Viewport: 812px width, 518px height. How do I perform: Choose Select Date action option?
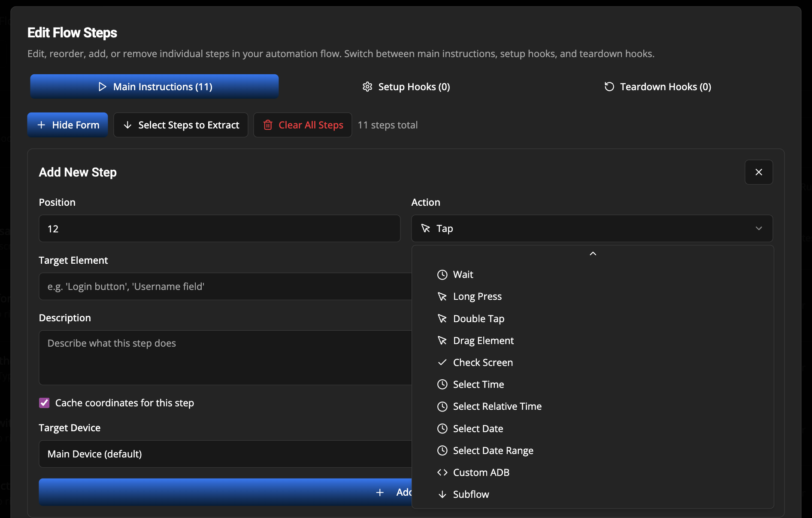pyautogui.click(x=592, y=429)
